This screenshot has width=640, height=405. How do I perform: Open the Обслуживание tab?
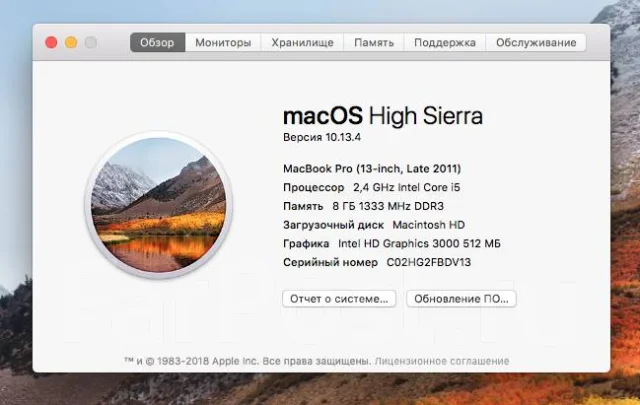(x=536, y=42)
